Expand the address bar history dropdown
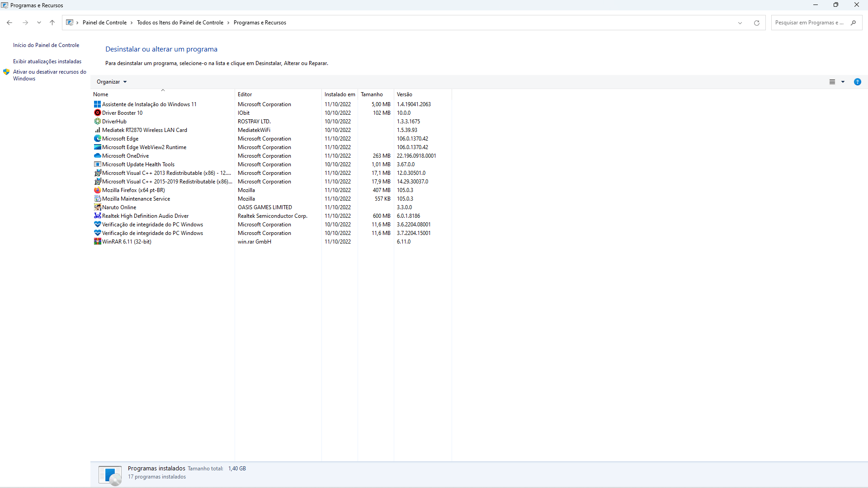The image size is (868, 488). (740, 23)
